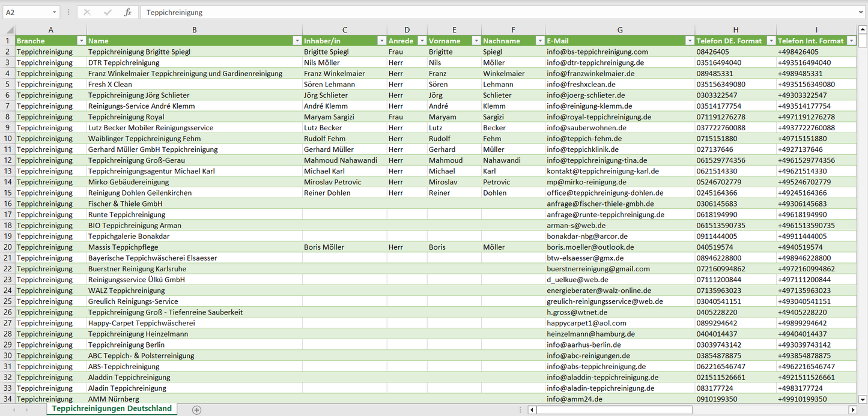The image size is (868, 416).
Task: Click the Cancel X icon in formula bar
Action: point(87,12)
